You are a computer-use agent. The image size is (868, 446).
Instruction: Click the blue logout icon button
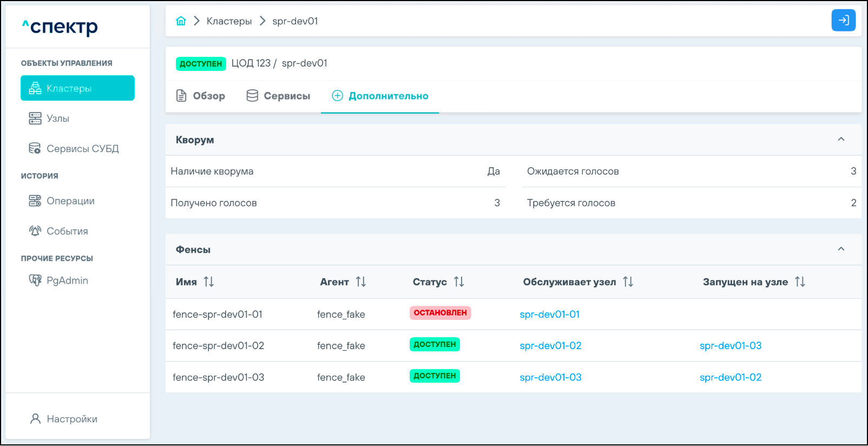coord(843,21)
